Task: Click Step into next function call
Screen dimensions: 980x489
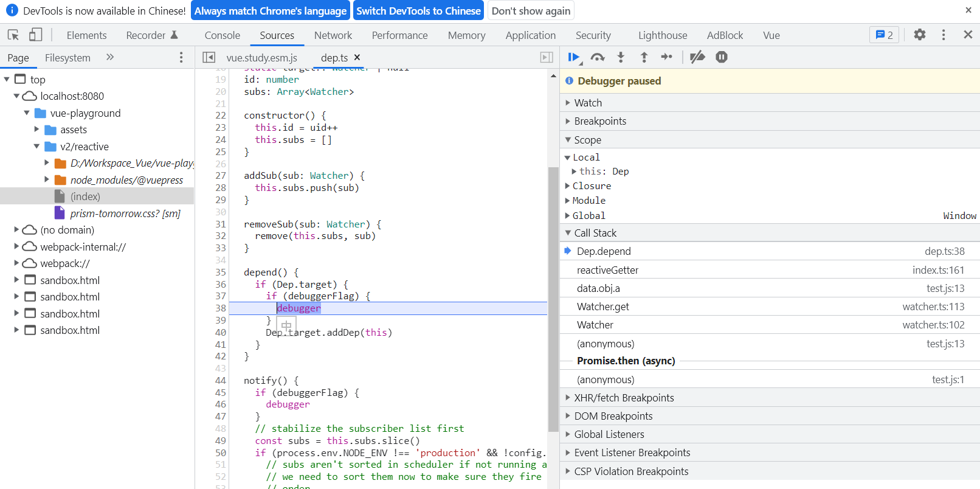Action: coord(621,57)
